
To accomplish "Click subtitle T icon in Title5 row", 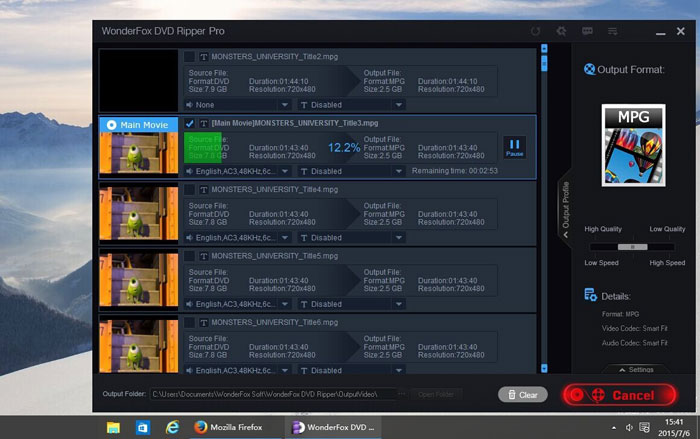I will tap(304, 305).
